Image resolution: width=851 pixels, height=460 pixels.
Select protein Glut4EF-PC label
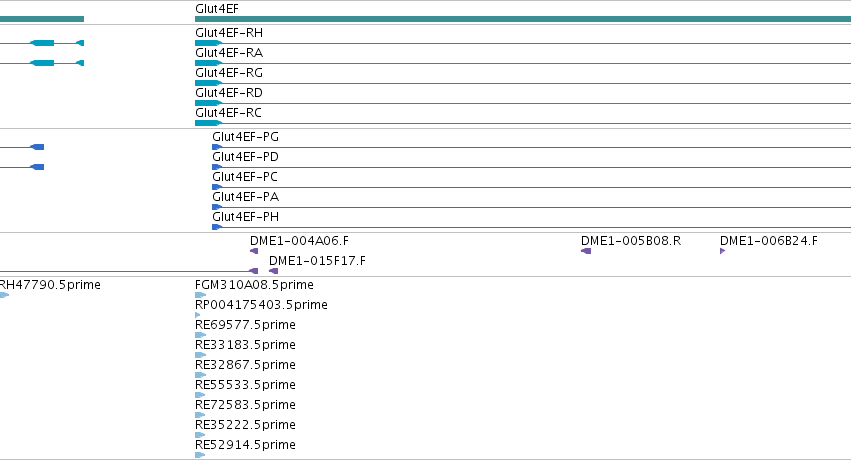(x=245, y=177)
